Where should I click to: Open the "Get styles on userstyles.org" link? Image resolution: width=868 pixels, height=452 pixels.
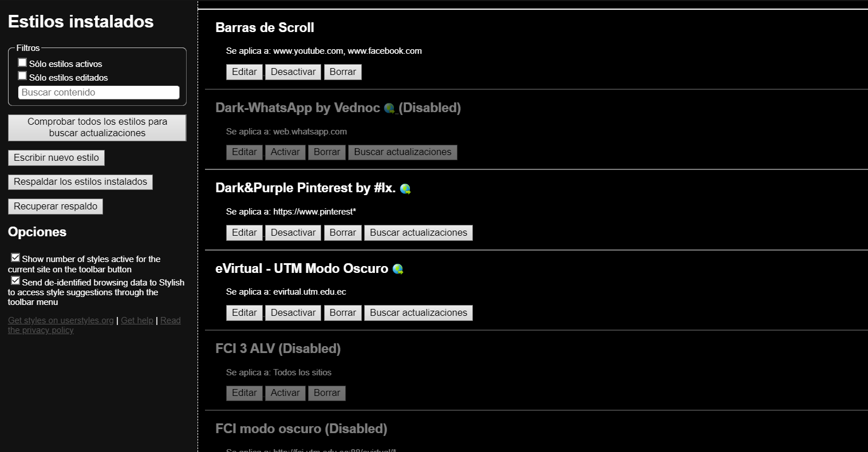click(60, 320)
